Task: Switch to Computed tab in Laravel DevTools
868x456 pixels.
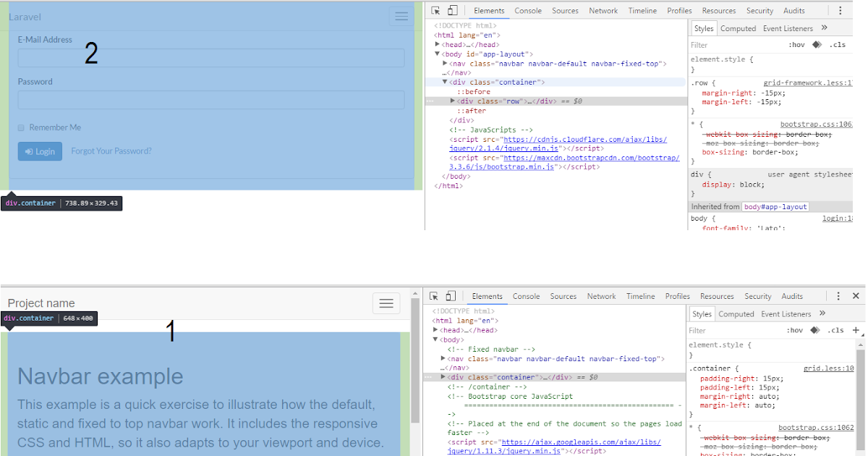Action: [738, 28]
